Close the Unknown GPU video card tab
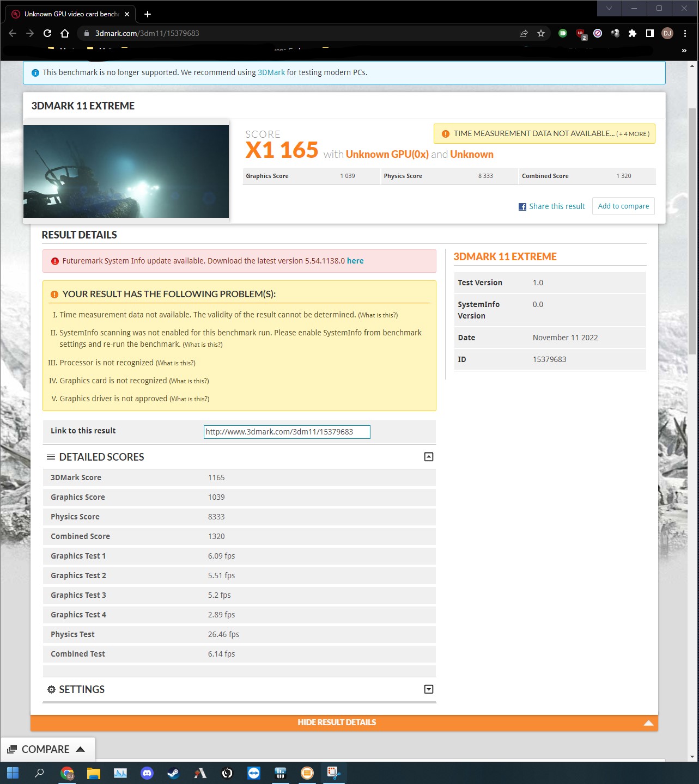Image resolution: width=699 pixels, height=784 pixels. (x=127, y=14)
